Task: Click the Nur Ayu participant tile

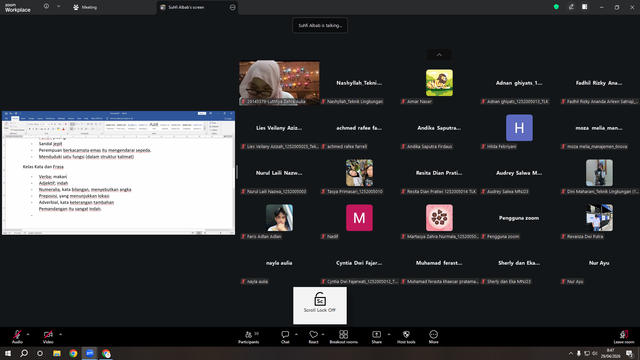Action: (x=599, y=263)
